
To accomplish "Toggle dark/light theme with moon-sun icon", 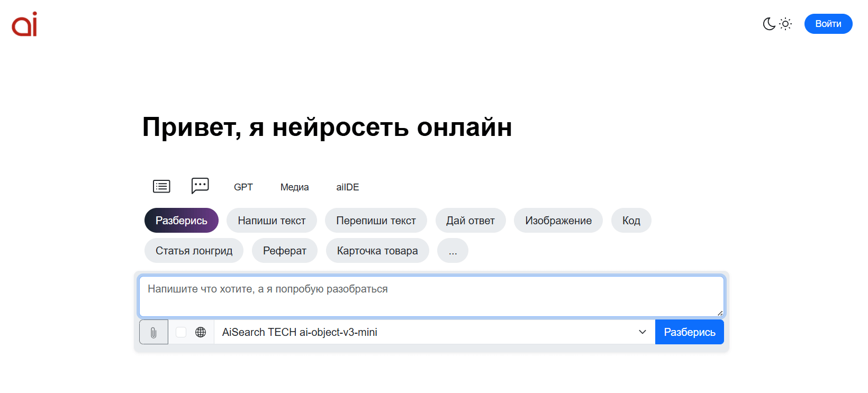I will pyautogui.click(x=777, y=24).
